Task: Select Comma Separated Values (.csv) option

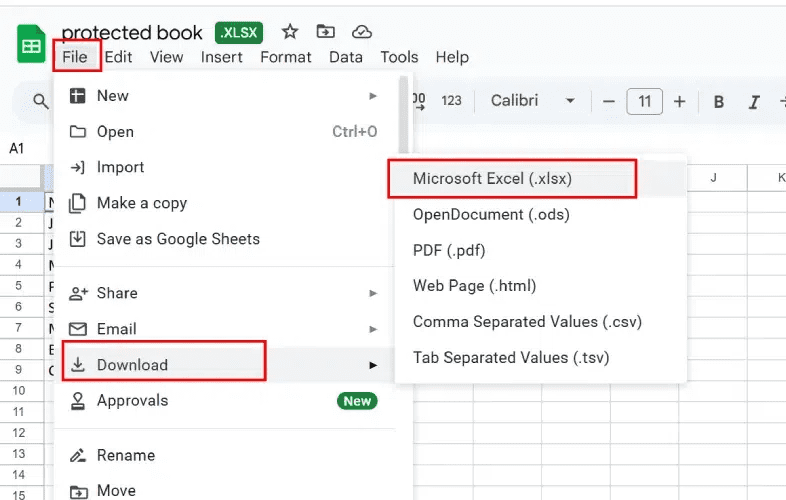Action: coord(527,322)
